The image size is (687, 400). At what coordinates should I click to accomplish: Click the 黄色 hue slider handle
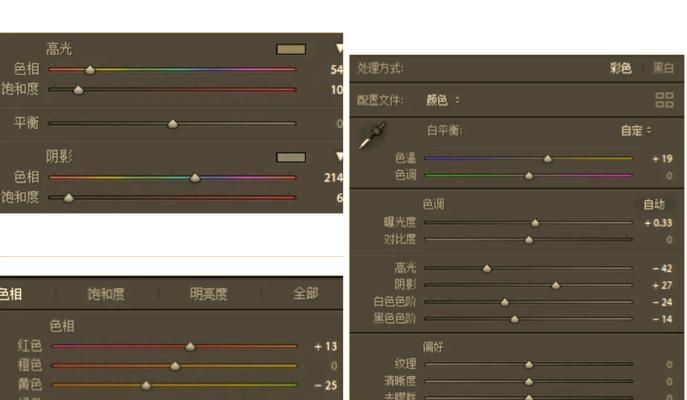tap(146, 385)
